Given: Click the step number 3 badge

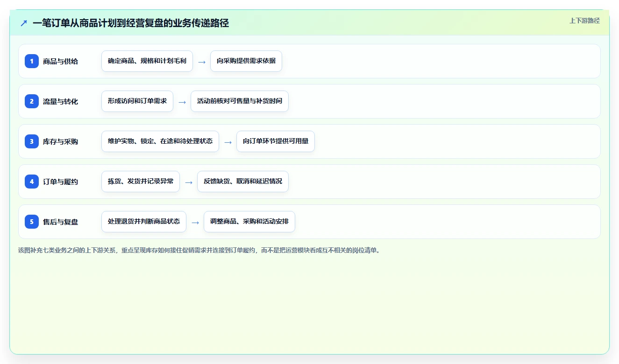Looking at the screenshot, I should pos(32,141).
